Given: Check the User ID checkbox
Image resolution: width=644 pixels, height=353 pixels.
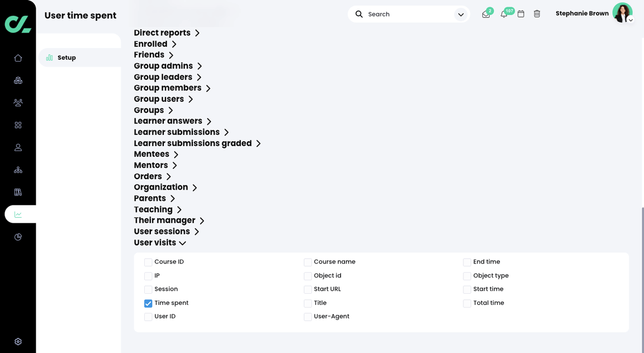Looking at the screenshot, I should pyautogui.click(x=148, y=317).
